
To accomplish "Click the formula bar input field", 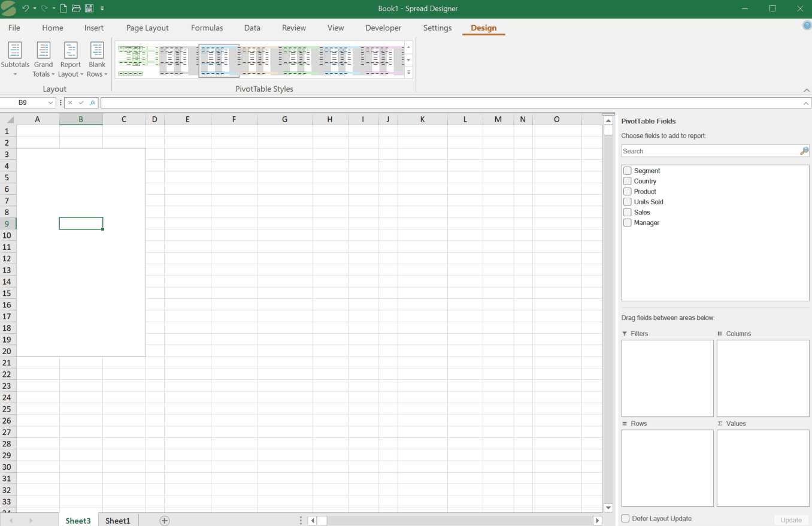I will tap(449, 103).
